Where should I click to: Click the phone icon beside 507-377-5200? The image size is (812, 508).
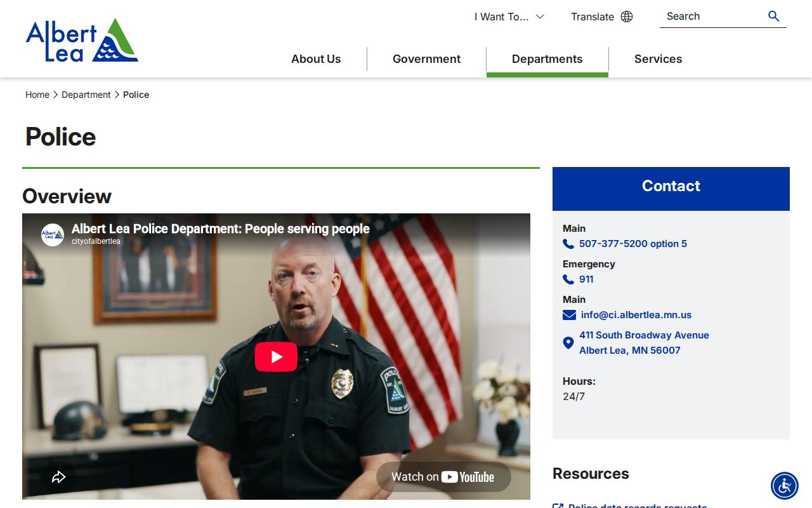tap(568, 244)
